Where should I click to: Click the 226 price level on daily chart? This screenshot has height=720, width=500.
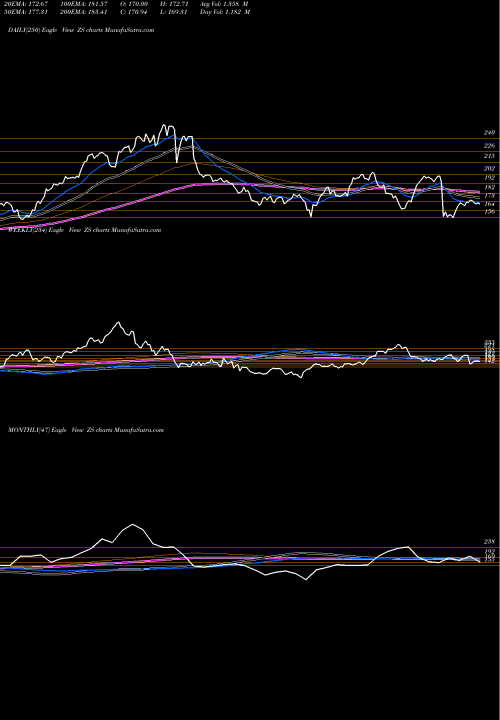[489, 146]
